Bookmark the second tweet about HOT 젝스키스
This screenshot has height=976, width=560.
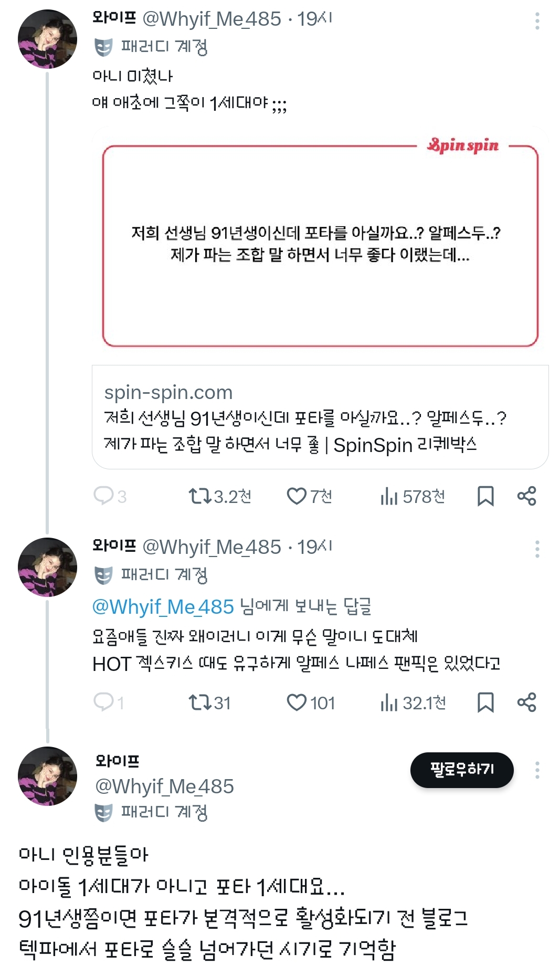click(485, 702)
